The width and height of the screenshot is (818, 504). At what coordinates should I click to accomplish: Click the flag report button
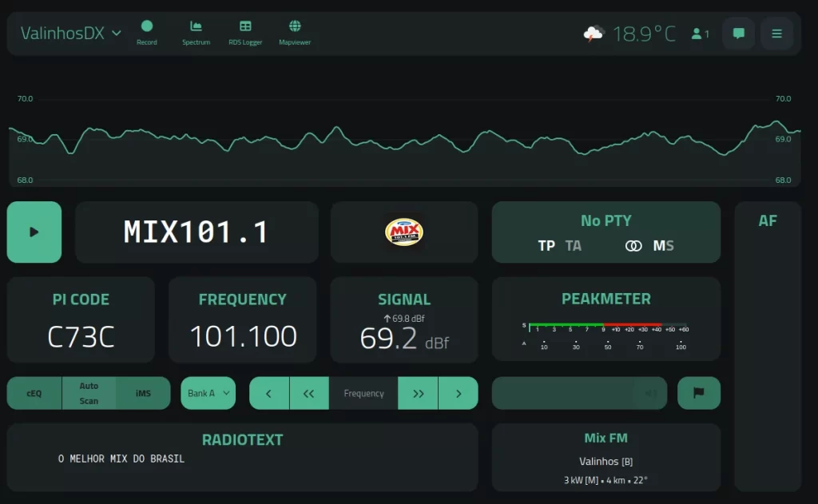699,394
